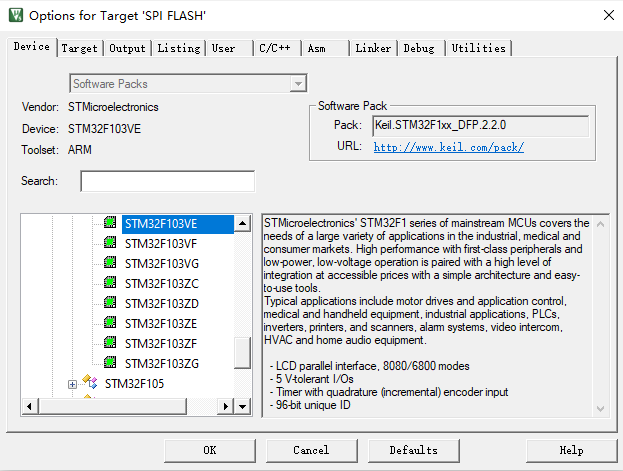Click the chip icon beside STM32F103VF
Image resolution: width=623 pixels, height=471 pixels.
click(110, 242)
